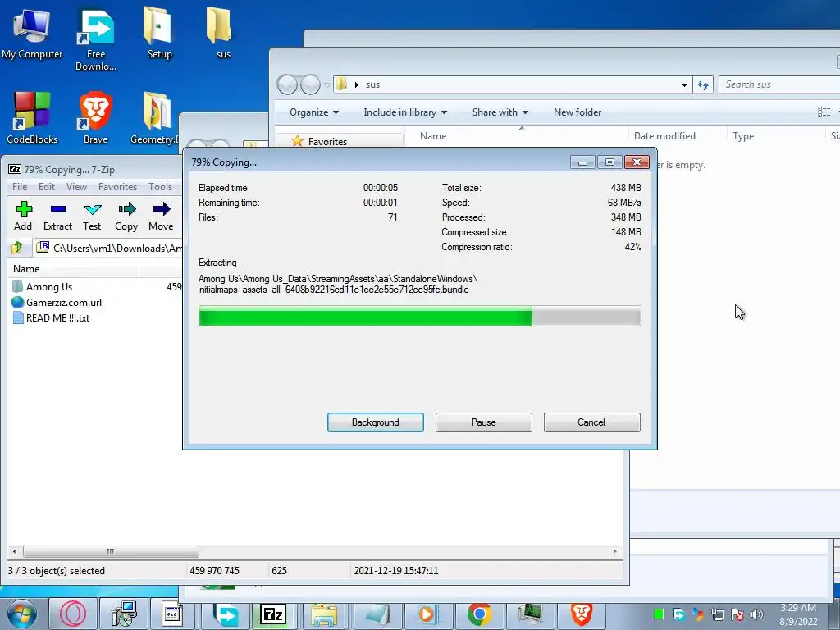The image size is (840, 630).
Task: Click the Favorites link in Explorer navigation pane
Action: 327,141
